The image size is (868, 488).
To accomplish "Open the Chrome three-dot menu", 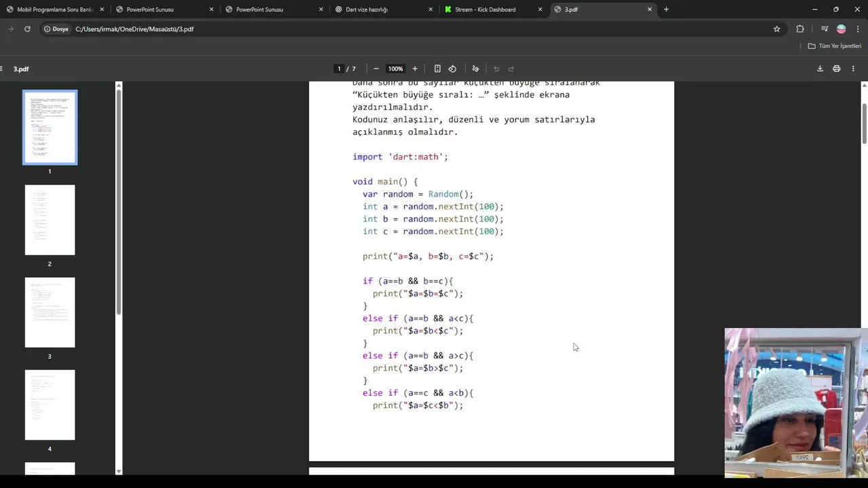I will click(859, 29).
